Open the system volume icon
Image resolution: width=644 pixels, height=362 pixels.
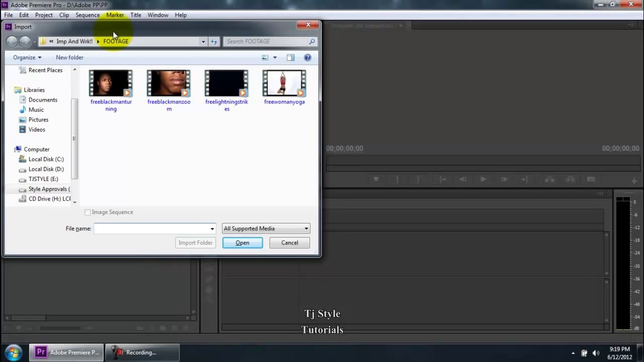(596, 353)
